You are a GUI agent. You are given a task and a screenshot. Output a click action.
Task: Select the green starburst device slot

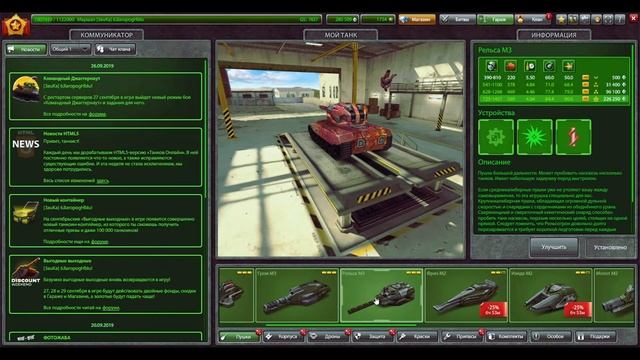pos(535,137)
